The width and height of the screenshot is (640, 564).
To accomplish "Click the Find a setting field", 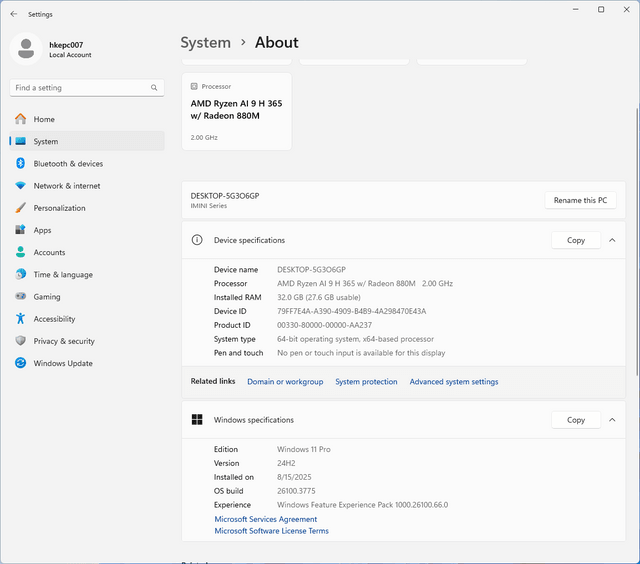I will 87,88.
